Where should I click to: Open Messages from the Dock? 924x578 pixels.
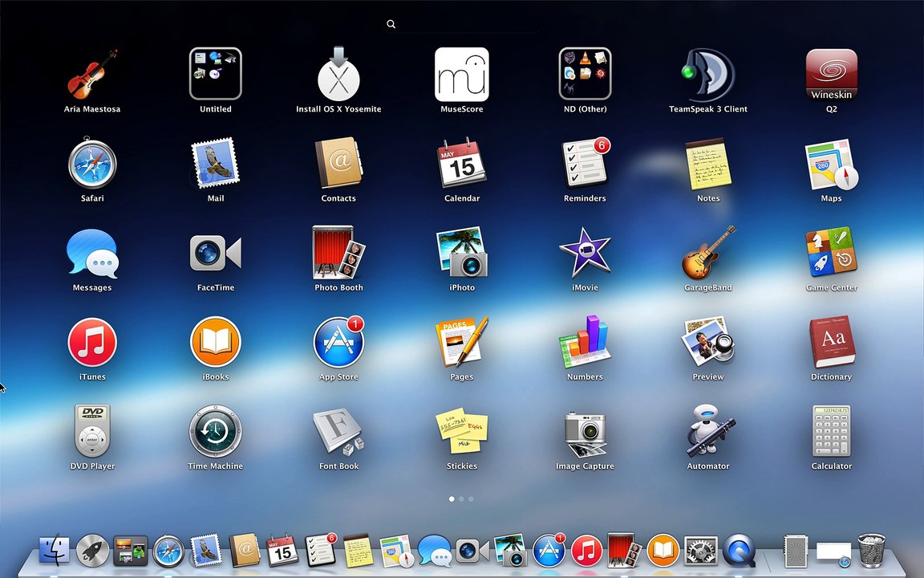[x=434, y=550]
